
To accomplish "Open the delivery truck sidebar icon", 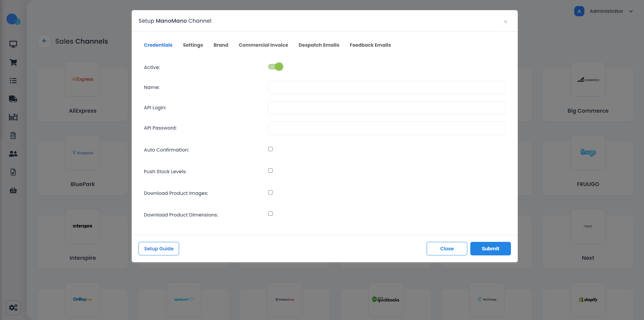I will click(x=13, y=99).
